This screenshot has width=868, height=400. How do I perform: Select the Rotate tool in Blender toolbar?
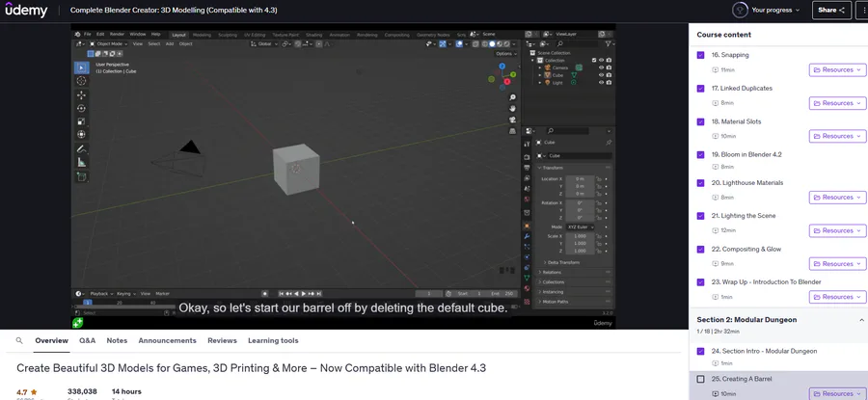click(x=81, y=109)
